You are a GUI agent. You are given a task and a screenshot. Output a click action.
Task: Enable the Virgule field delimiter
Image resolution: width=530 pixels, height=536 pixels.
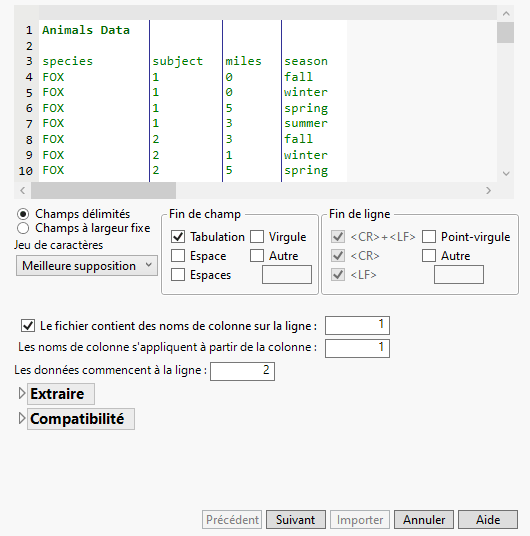257,237
